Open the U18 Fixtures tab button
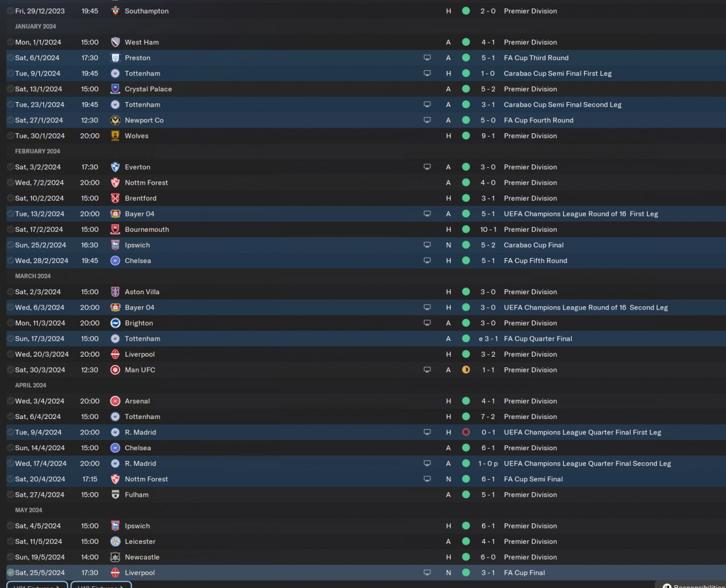The width and height of the screenshot is (726, 588). pos(101,585)
